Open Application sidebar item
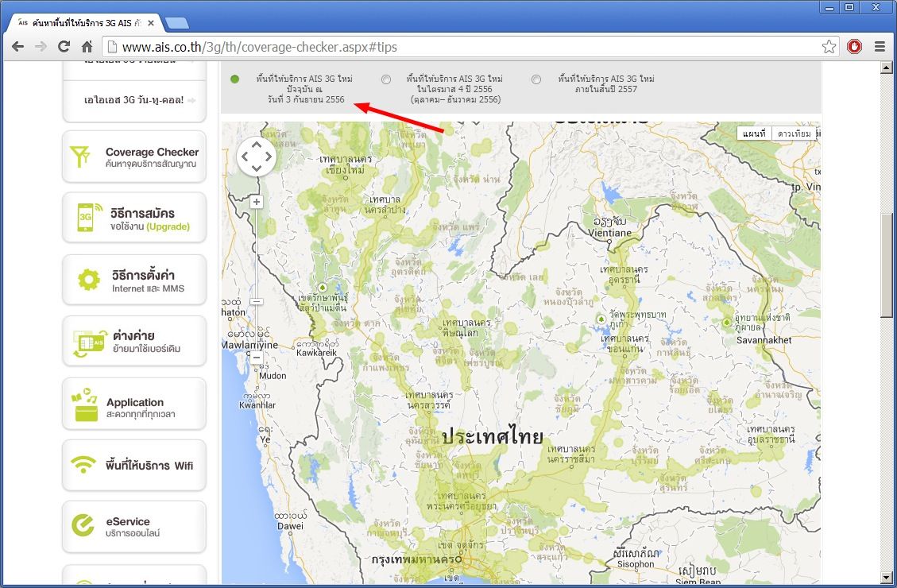The height and width of the screenshot is (588, 897). [133, 404]
